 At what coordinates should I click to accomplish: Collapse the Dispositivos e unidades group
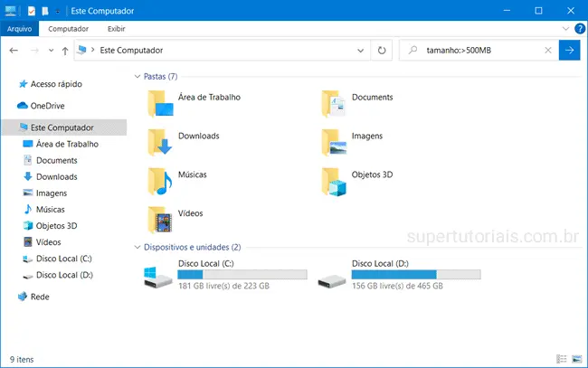tap(137, 247)
